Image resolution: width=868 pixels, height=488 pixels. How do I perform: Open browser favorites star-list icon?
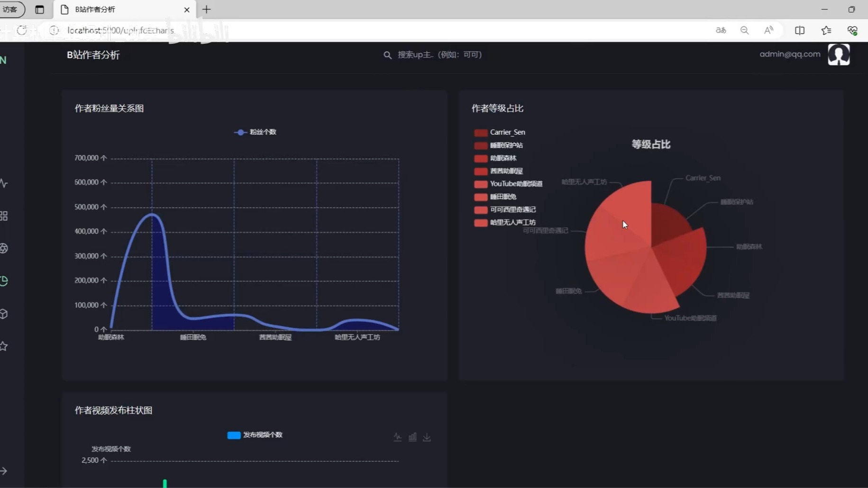pyautogui.click(x=826, y=30)
